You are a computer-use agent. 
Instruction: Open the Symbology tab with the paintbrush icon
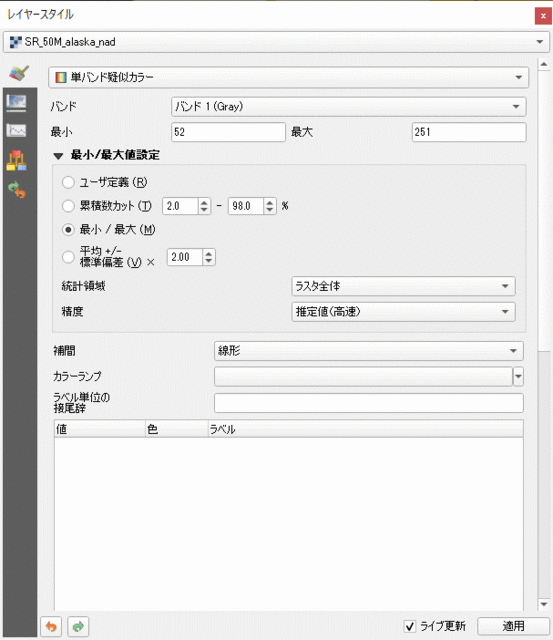point(19,74)
